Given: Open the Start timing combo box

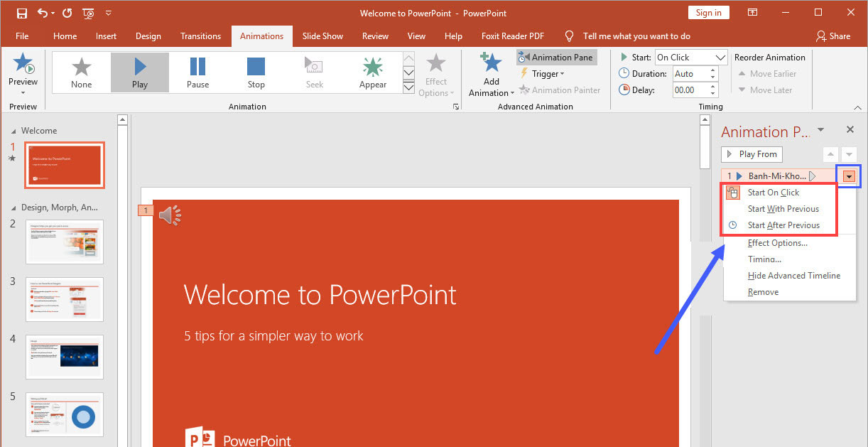Looking at the screenshot, I should 691,58.
